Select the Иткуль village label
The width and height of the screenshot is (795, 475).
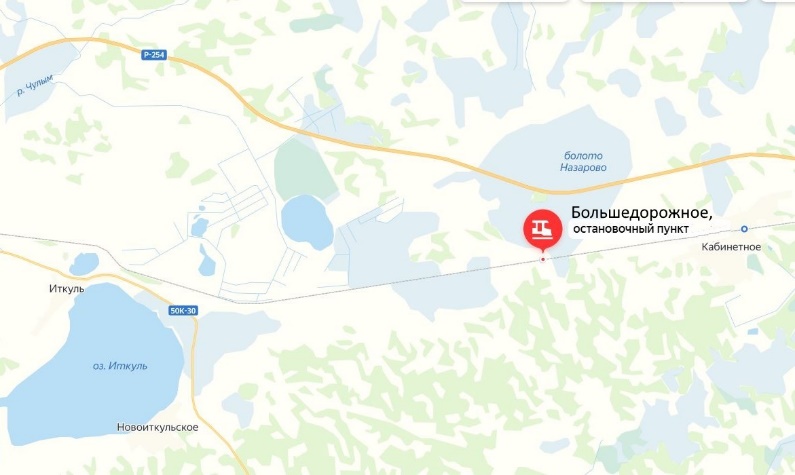[x=66, y=288]
